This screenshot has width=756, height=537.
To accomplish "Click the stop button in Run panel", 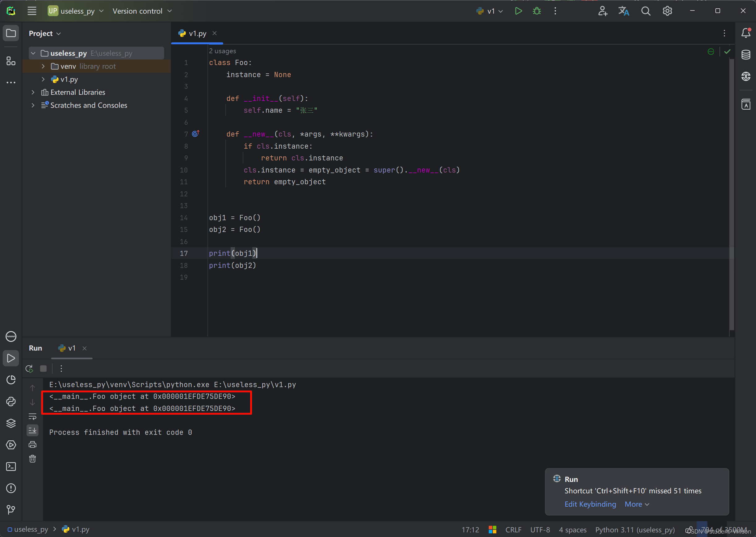I will (44, 368).
